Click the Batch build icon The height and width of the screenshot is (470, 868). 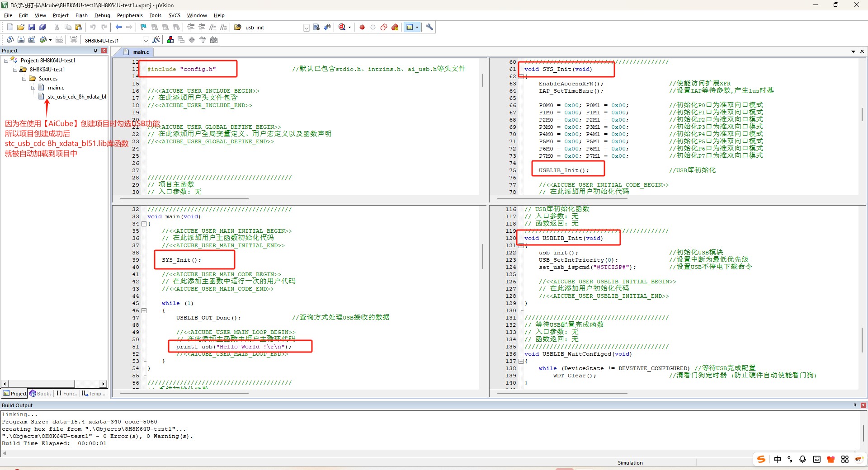click(x=42, y=40)
